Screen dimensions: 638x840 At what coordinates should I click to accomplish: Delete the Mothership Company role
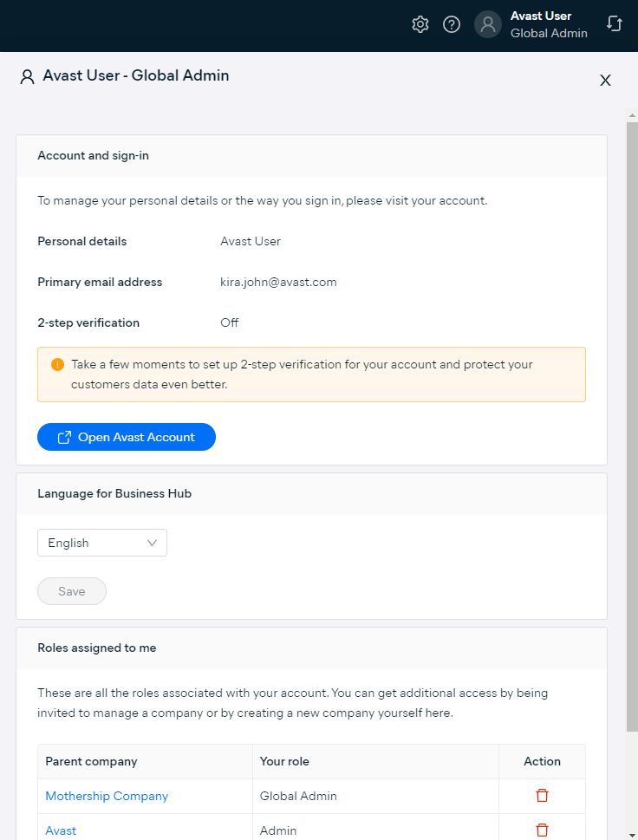pos(542,796)
